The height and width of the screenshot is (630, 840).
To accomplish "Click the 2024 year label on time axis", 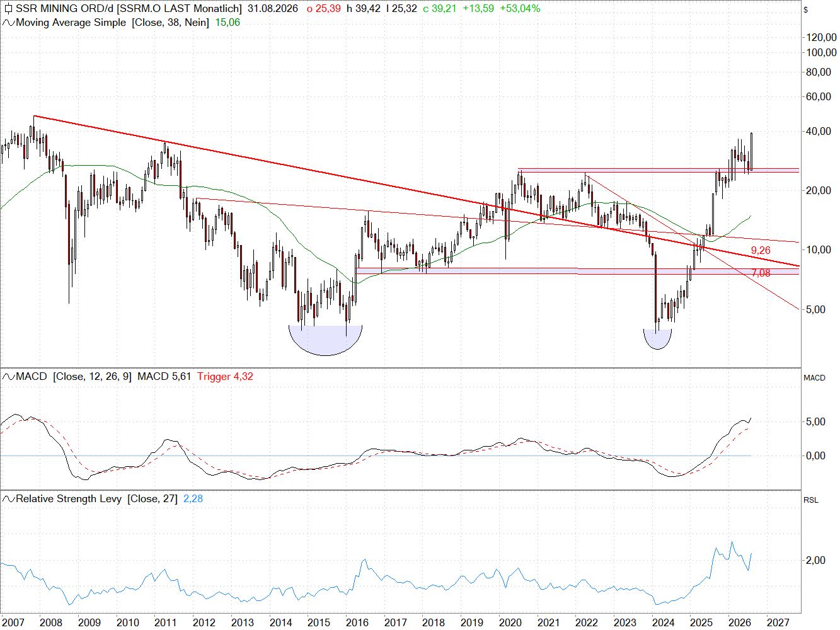I will 663,622.
